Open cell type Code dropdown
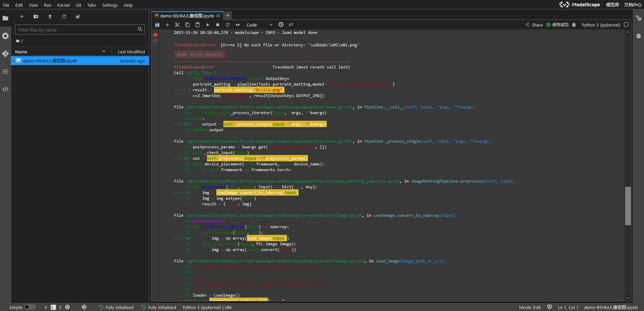Viewport: 644px width, 311px height. (x=259, y=25)
